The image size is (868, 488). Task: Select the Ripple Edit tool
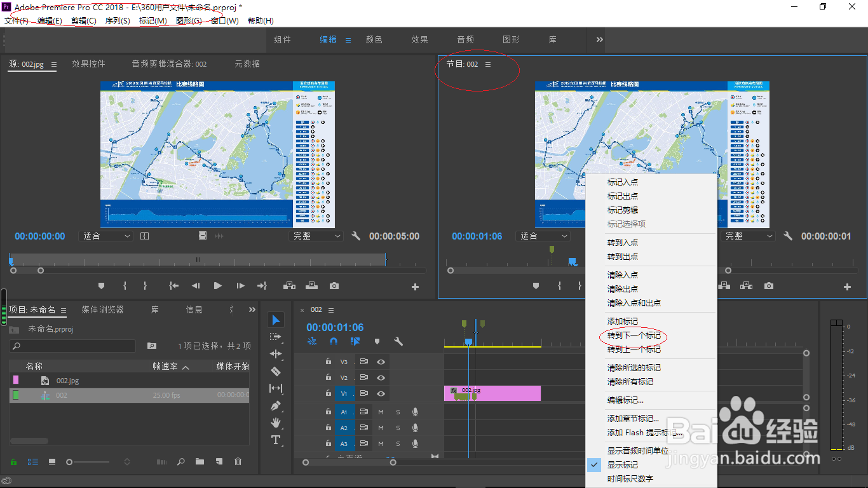pyautogui.click(x=276, y=354)
